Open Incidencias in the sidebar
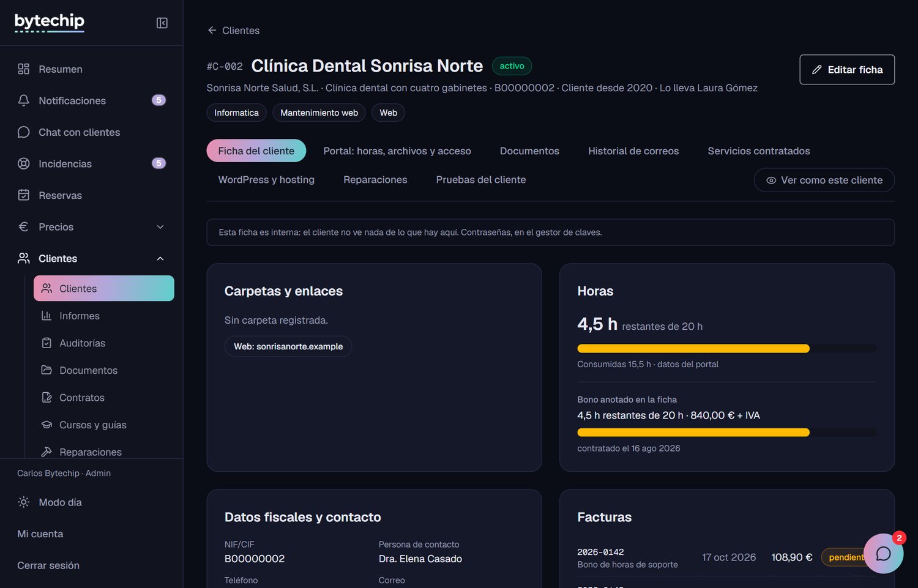This screenshot has height=588, width=918. click(92, 163)
